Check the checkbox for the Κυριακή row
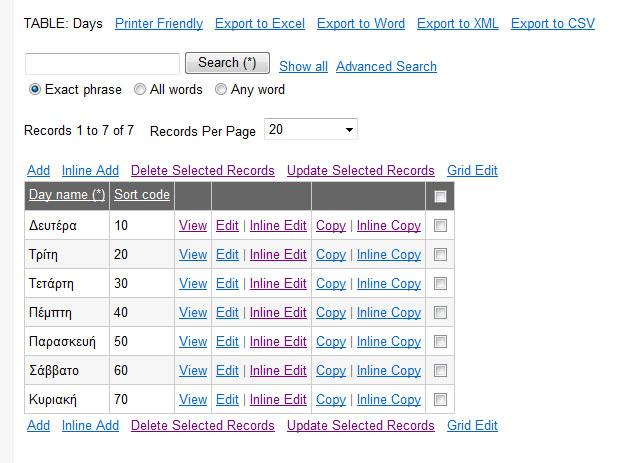Image resolution: width=617 pixels, height=463 pixels. (x=440, y=400)
